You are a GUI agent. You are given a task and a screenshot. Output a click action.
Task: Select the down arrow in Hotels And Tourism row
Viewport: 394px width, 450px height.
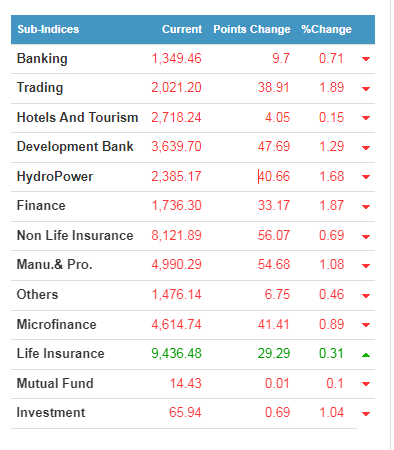coord(366,118)
